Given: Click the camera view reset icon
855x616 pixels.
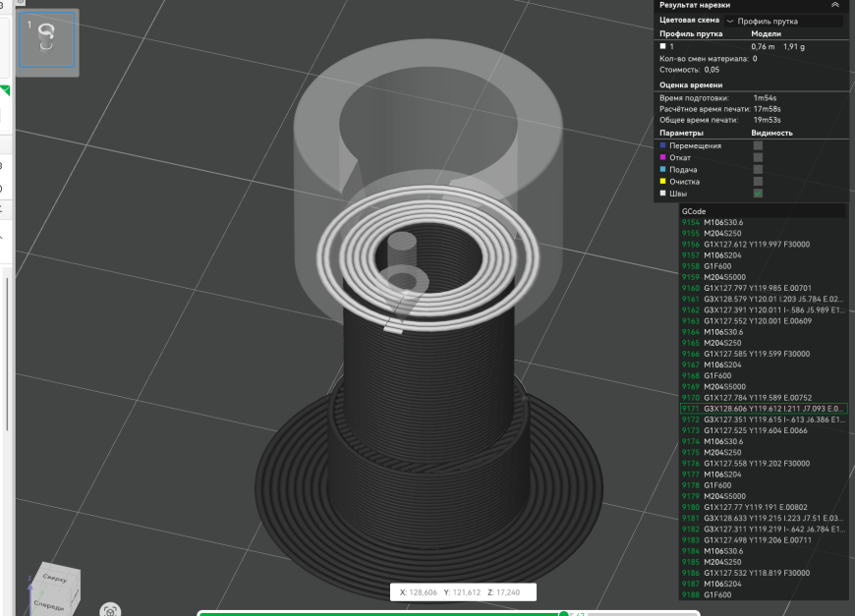Looking at the screenshot, I should tap(110, 610).
